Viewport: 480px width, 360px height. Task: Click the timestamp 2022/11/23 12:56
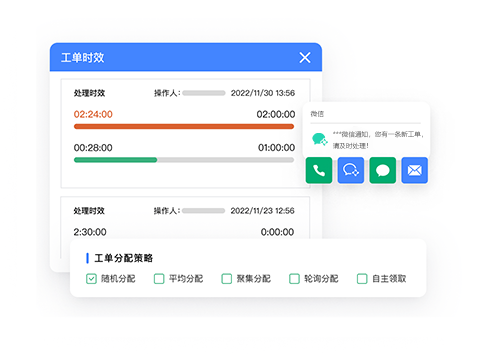coord(262,211)
